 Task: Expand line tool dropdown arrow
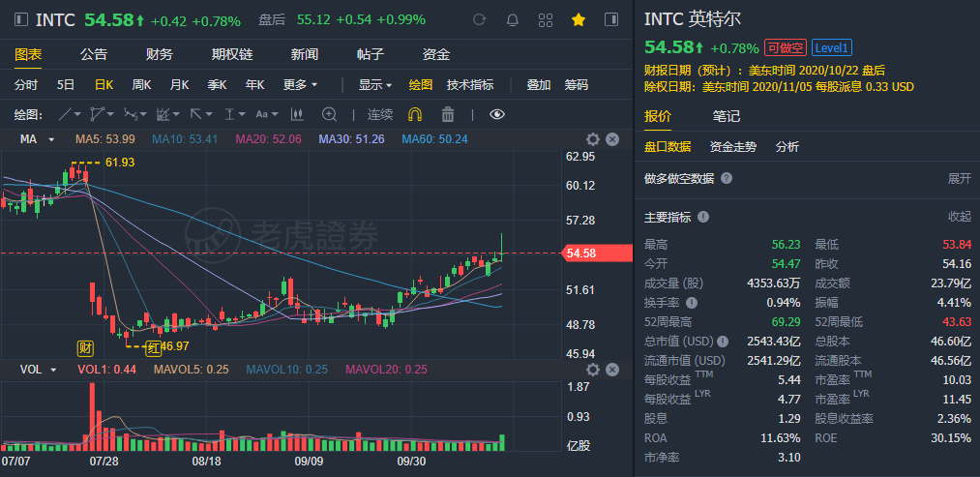point(78,114)
